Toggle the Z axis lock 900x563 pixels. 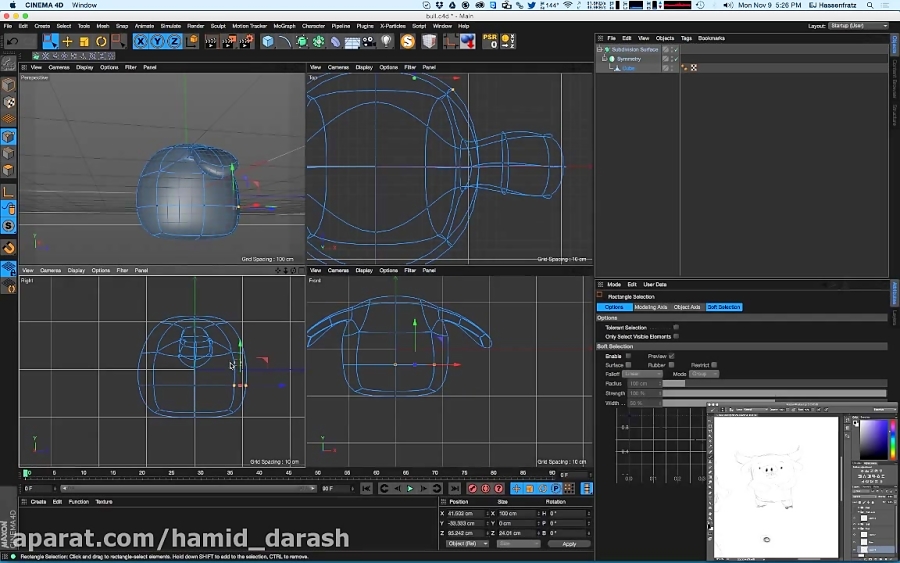click(174, 41)
